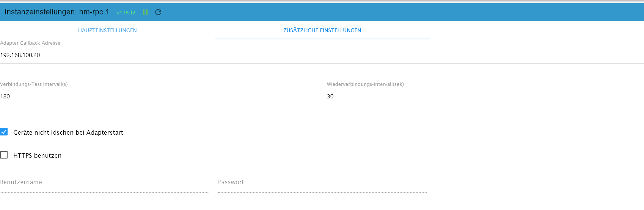Uncheck Geräte nicht löschen bei Adapterstart checkbox
Viewport: 644px width, 210px height.
pyautogui.click(x=4, y=132)
